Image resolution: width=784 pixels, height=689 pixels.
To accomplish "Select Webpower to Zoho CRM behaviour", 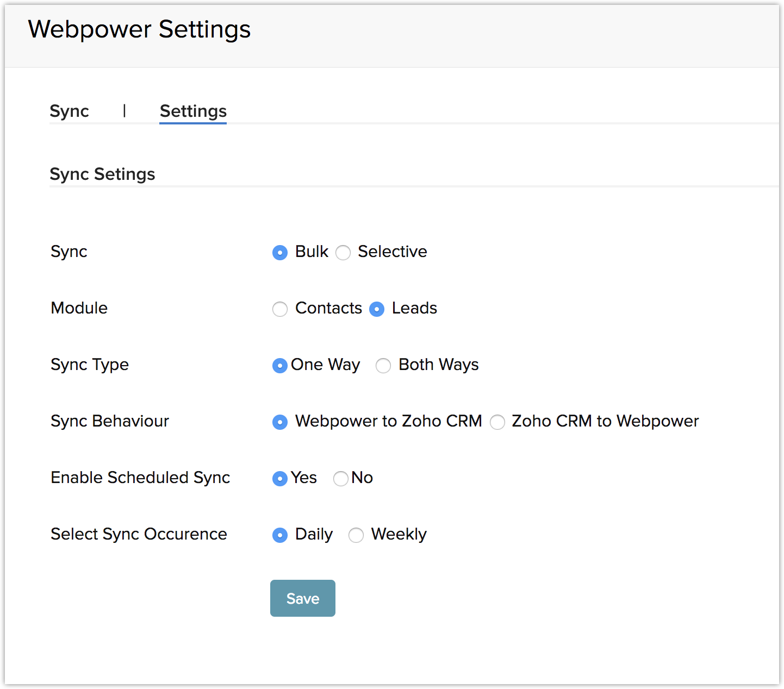I will (x=280, y=422).
